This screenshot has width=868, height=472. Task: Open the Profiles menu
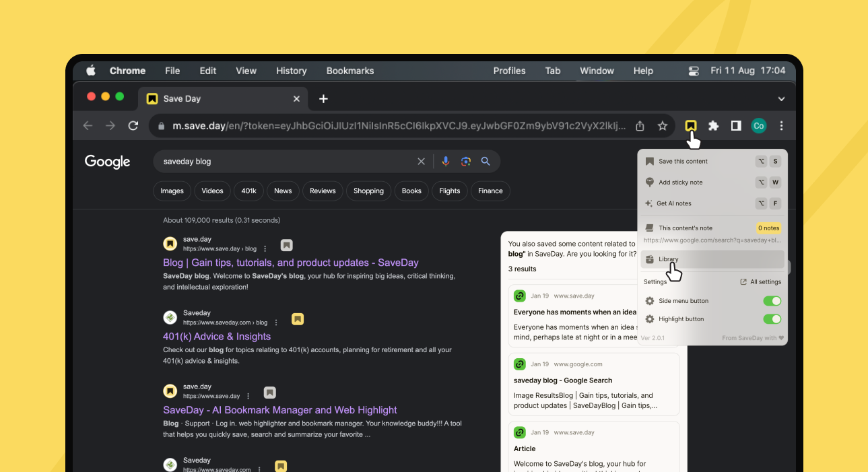pos(509,71)
